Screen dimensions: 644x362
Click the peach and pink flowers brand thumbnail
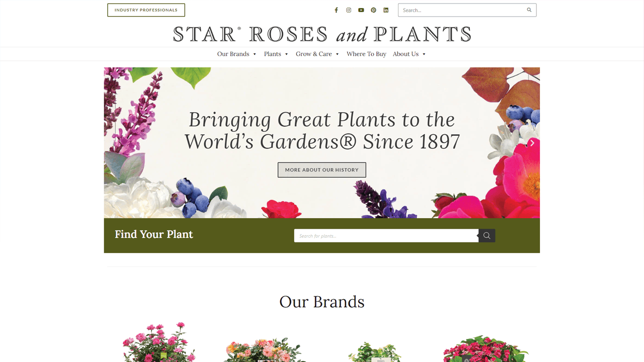coord(265,350)
